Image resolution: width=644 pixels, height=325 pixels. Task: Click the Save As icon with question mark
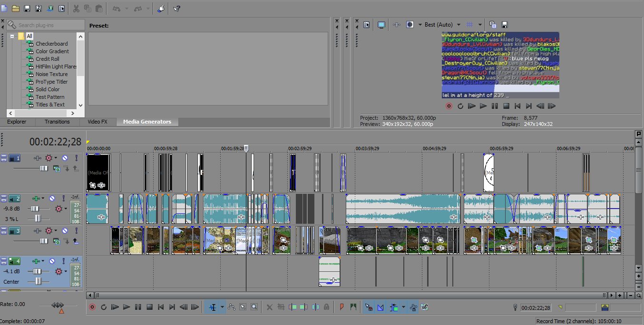[x=39, y=9]
